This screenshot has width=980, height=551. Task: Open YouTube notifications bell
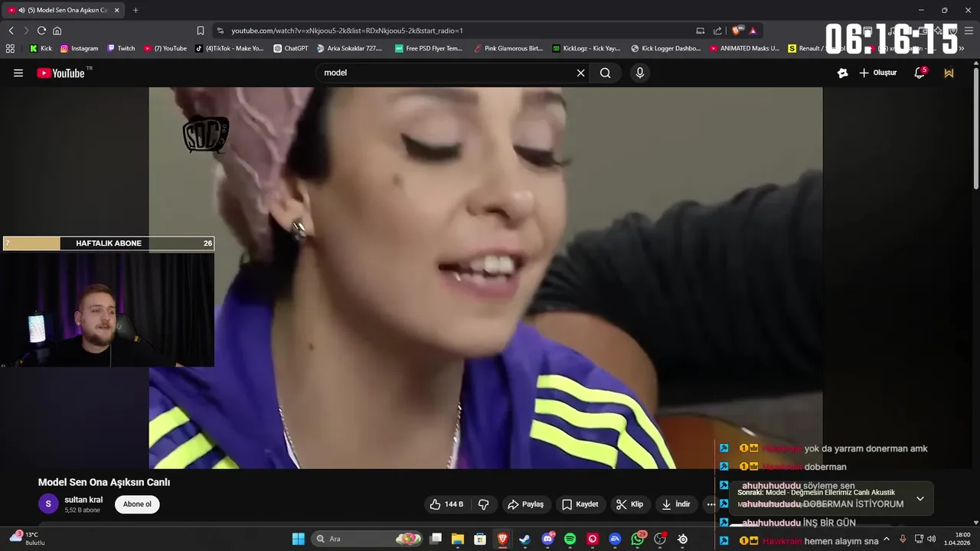[920, 73]
